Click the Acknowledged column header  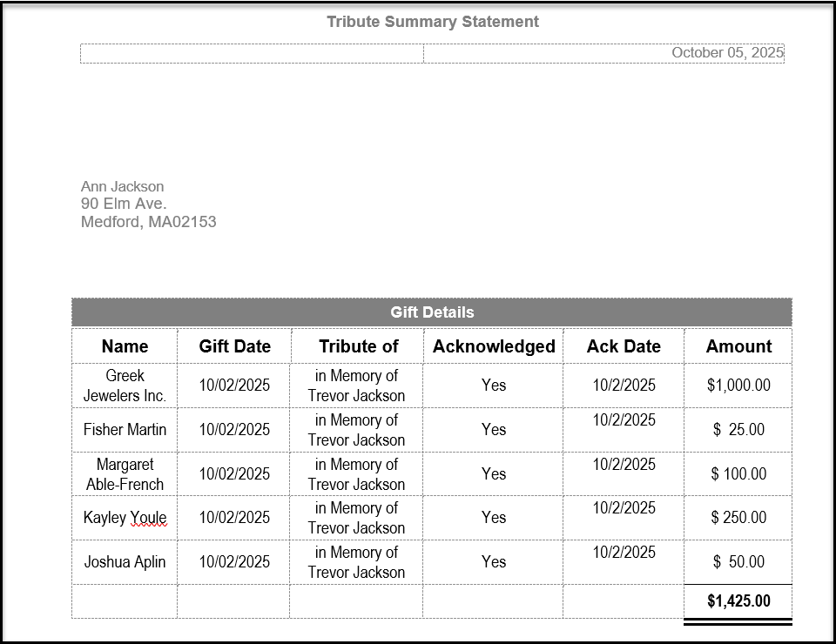tap(494, 346)
